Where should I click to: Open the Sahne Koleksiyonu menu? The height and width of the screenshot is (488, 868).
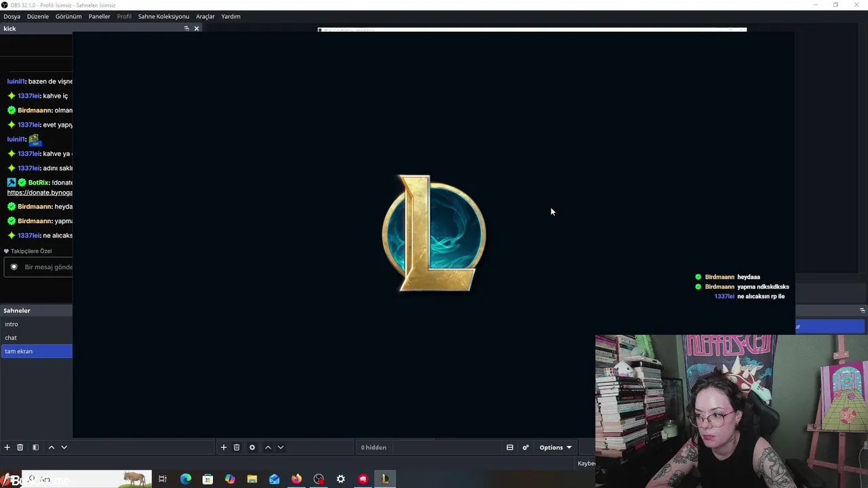tap(163, 16)
